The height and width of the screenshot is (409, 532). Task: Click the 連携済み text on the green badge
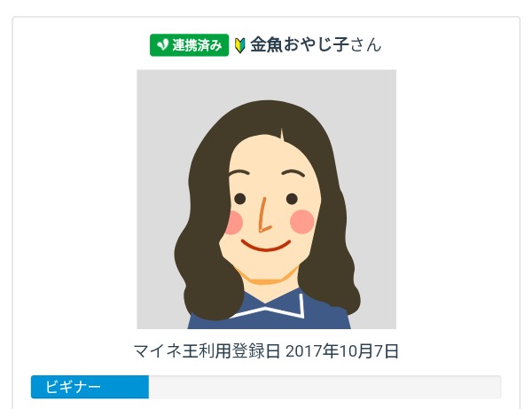[197, 45]
